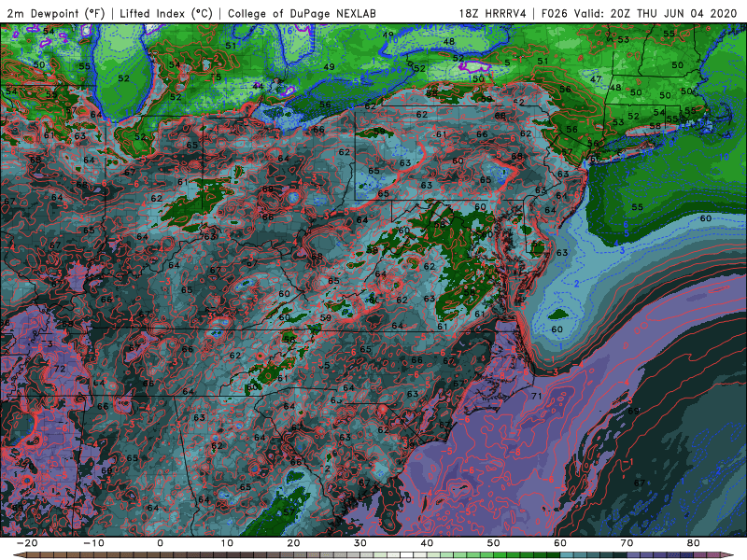This screenshot has height=560, width=747.
Task: Click the "71" dewpoint value offshore
Action: [x=536, y=396]
